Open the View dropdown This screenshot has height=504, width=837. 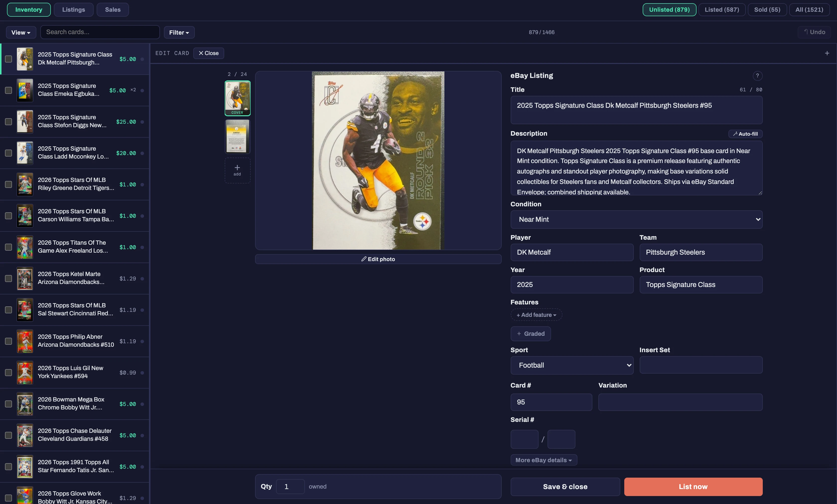tap(21, 32)
